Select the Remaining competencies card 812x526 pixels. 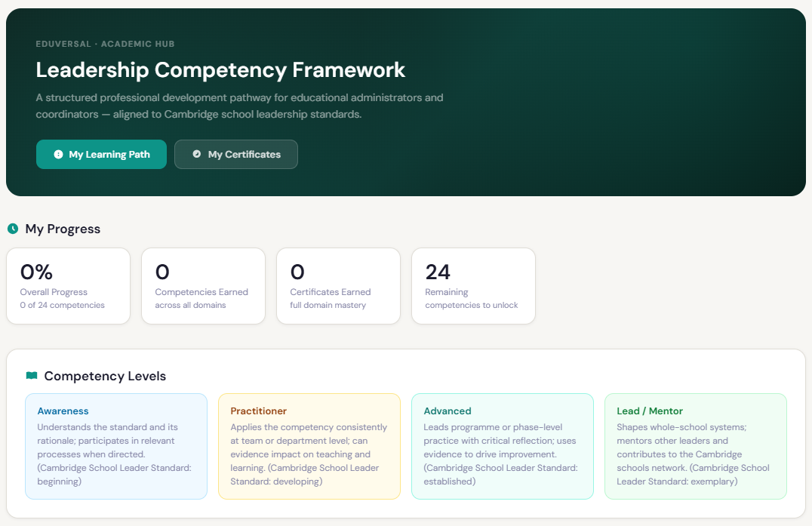click(474, 286)
